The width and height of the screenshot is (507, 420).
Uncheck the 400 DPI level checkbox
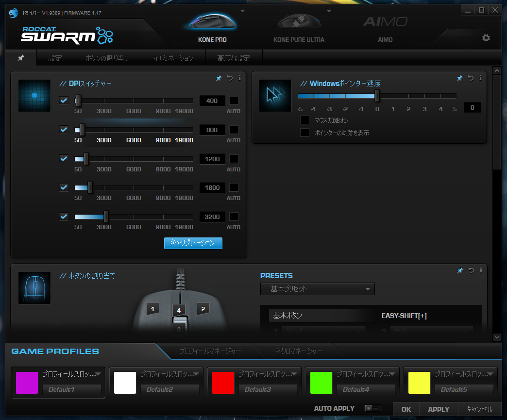[x=64, y=101]
